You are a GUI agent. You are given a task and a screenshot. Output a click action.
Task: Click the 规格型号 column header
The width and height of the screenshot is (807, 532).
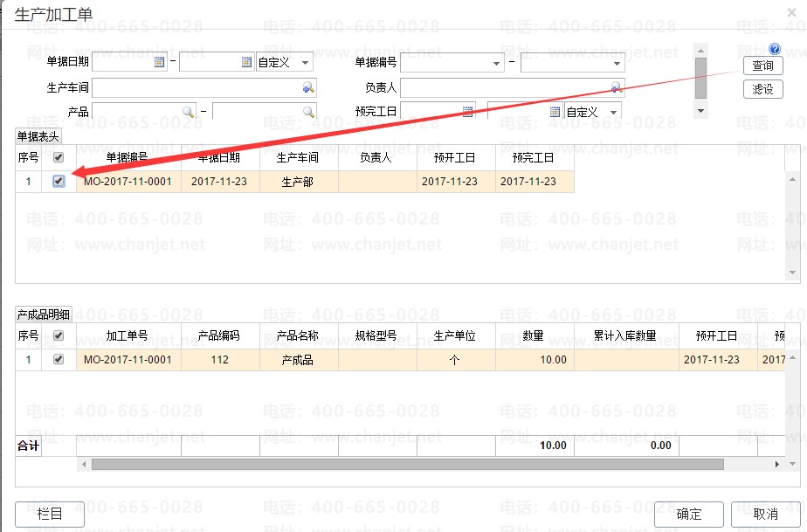point(377,335)
